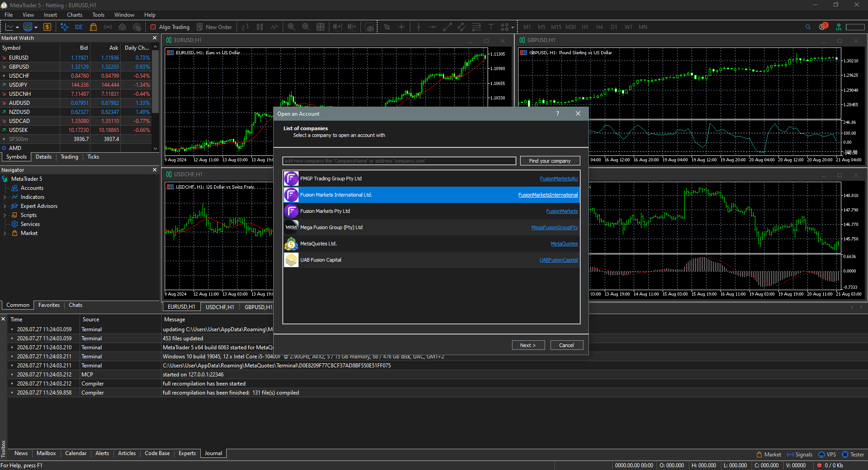Expand the Scripts node in Navigator
Image resolution: width=868 pixels, height=470 pixels.
pyautogui.click(x=5, y=215)
